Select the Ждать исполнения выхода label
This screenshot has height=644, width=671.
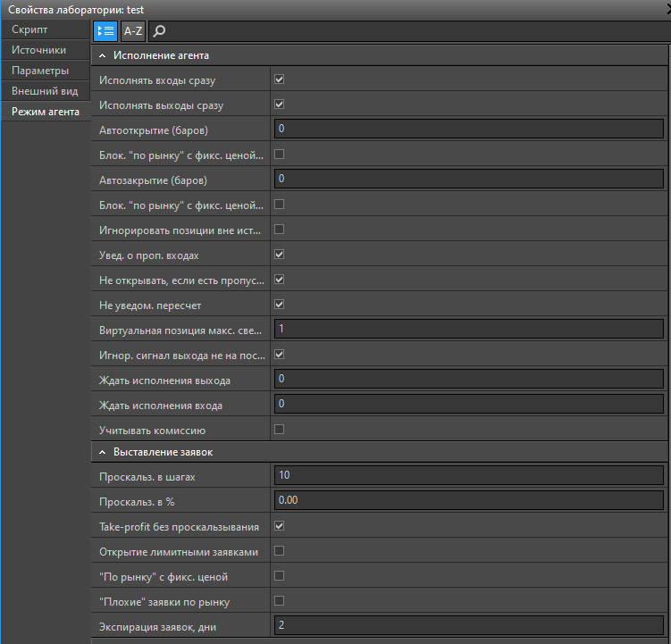click(164, 381)
